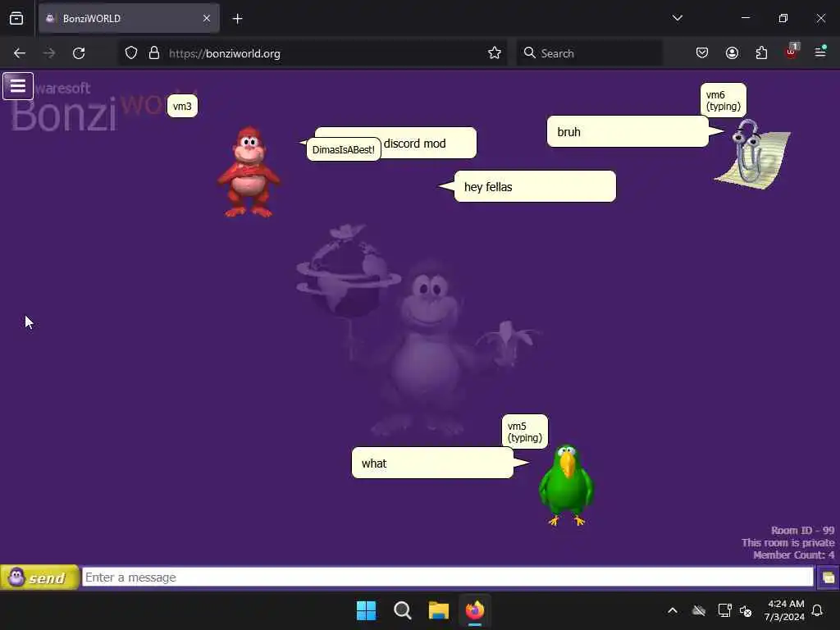
Task: Click the 'hey fellas' speech bubble
Action: (535, 186)
